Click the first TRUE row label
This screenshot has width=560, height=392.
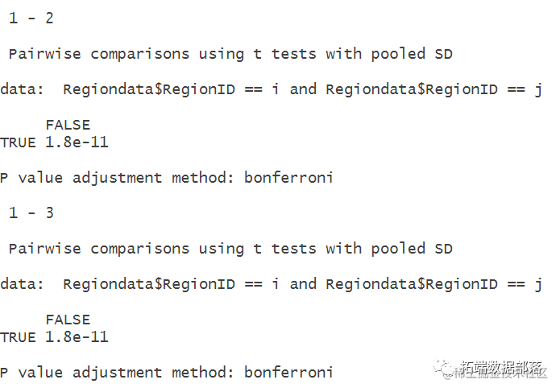pos(18,142)
